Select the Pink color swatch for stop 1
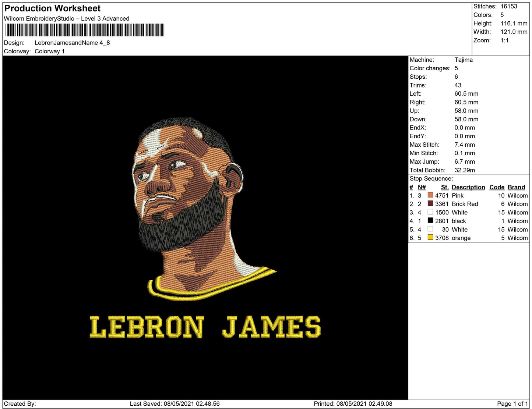The image size is (532, 409). pos(431,195)
